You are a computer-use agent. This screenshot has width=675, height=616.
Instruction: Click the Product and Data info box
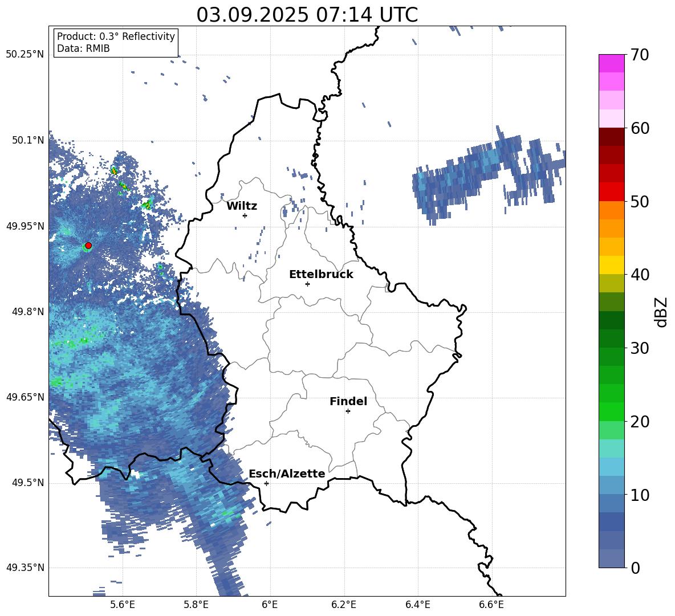[116, 43]
